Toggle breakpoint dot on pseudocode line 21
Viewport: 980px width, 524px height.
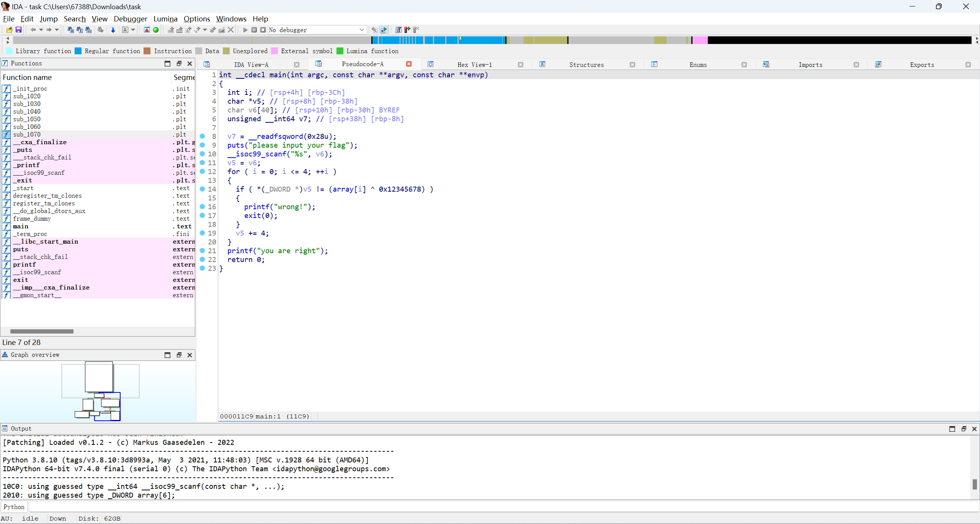(203, 251)
